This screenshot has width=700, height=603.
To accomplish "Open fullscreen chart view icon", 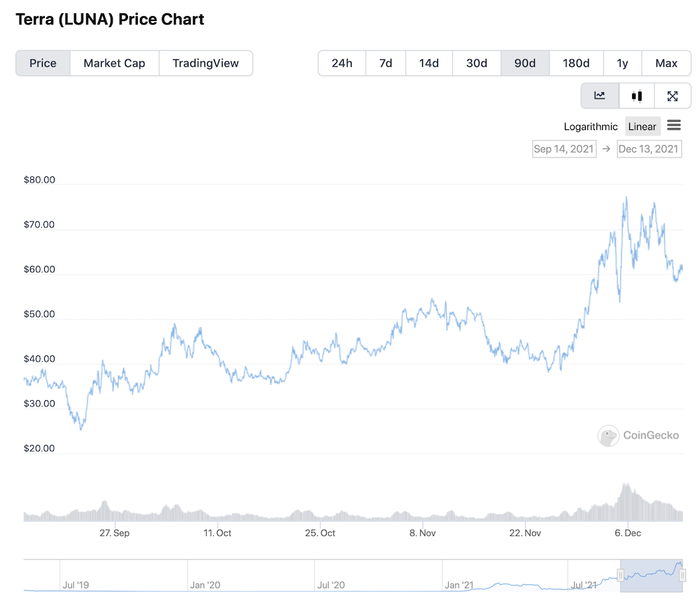I will click(672, 95).
